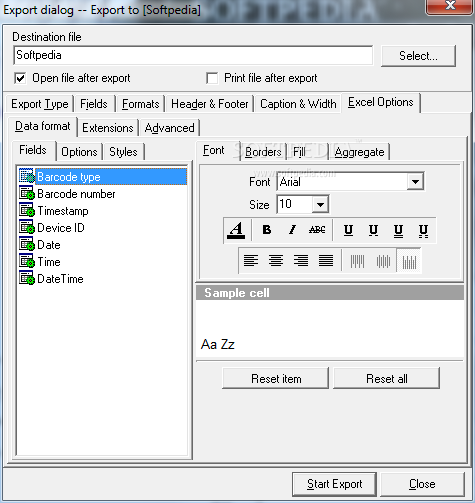This screenshot has width=475, height=503.
Task: Apply double dashed underline style
Action: 423,230
